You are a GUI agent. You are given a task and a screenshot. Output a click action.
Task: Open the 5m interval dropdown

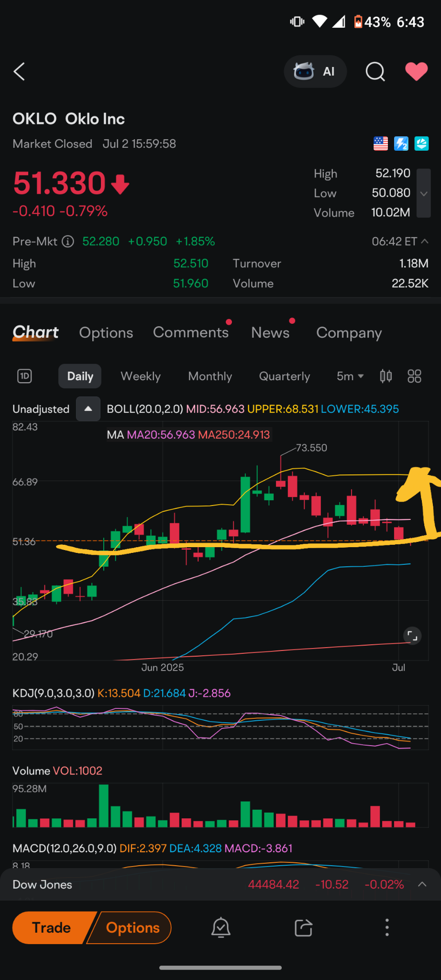(x=350, y=376)
